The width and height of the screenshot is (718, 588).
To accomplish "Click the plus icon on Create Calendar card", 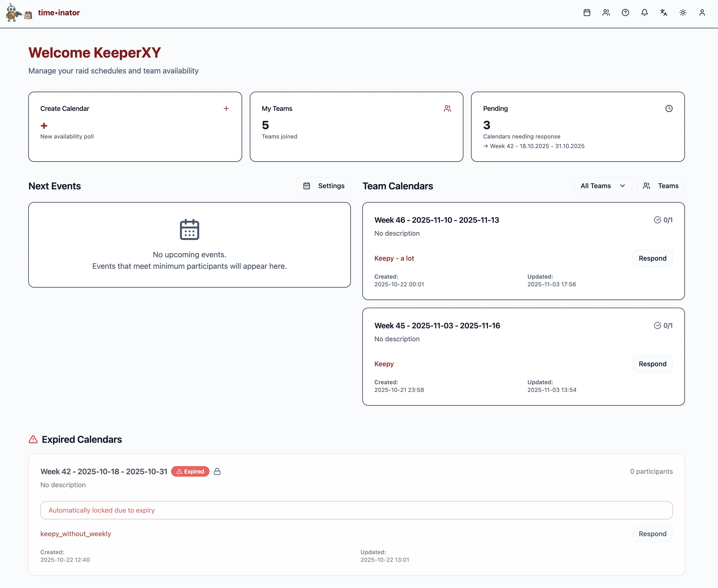I will [x=226, y=108].
